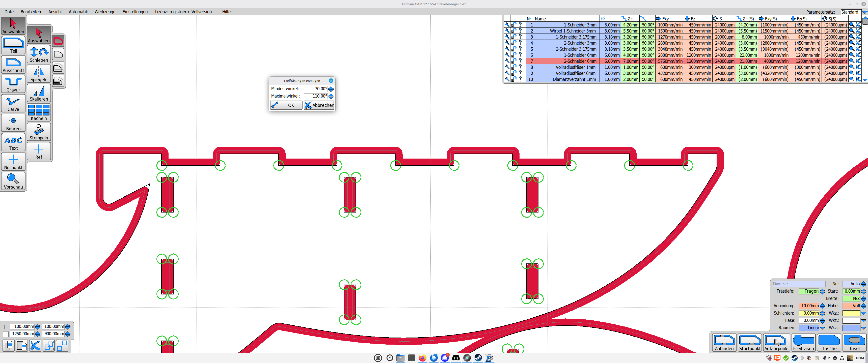
Task: Open the Werkzeuge menu
Action: pyautogui.click(x=105, y=12)
